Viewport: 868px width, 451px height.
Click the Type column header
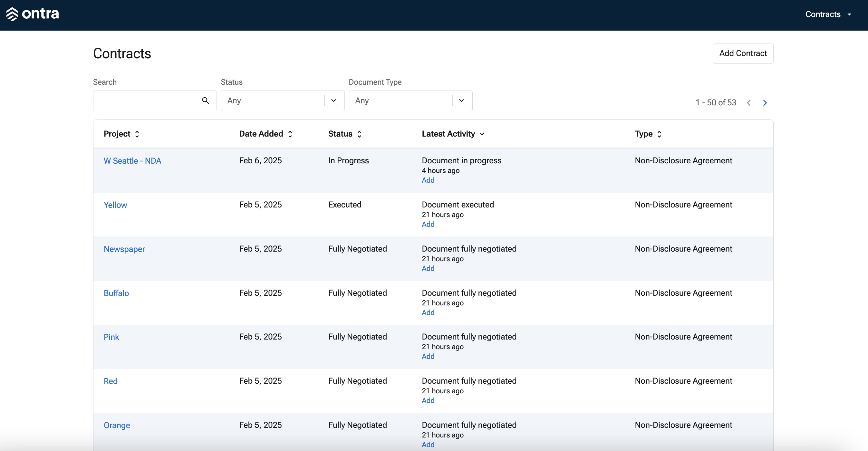(643, 134)
